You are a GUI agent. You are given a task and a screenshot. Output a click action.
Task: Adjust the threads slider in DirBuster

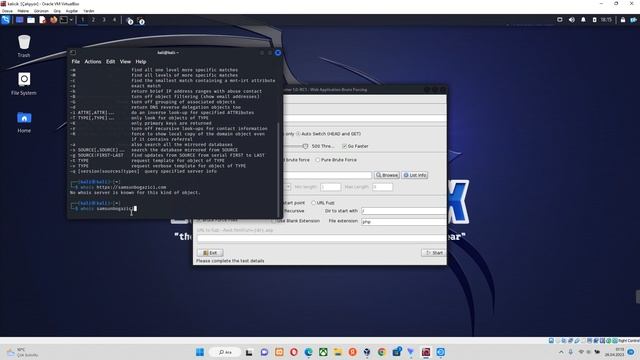coord(305,146)
